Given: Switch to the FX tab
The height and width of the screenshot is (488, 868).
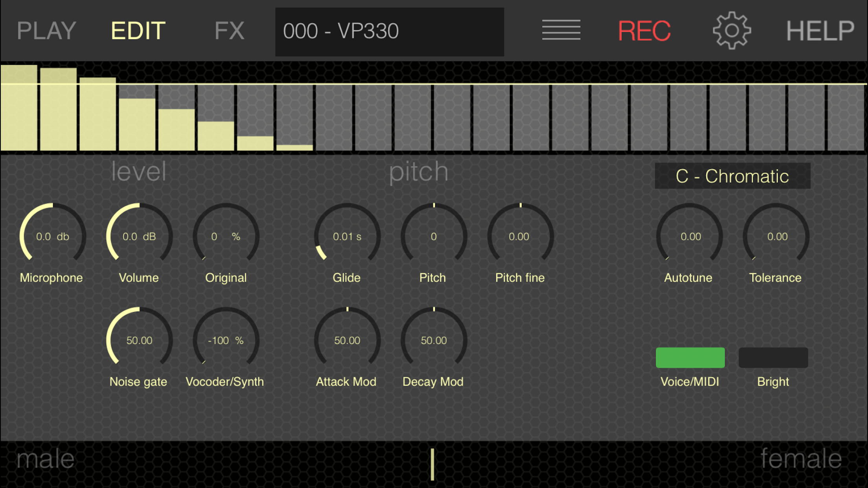Looking at the screenshot, I should click(229, 31).
